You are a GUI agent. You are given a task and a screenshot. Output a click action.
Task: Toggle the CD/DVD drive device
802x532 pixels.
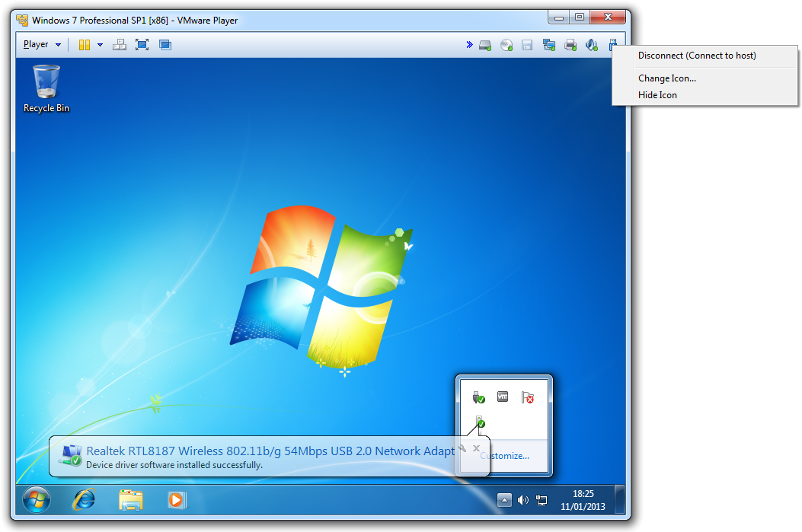pyautogui.click(x=506, y=46)
